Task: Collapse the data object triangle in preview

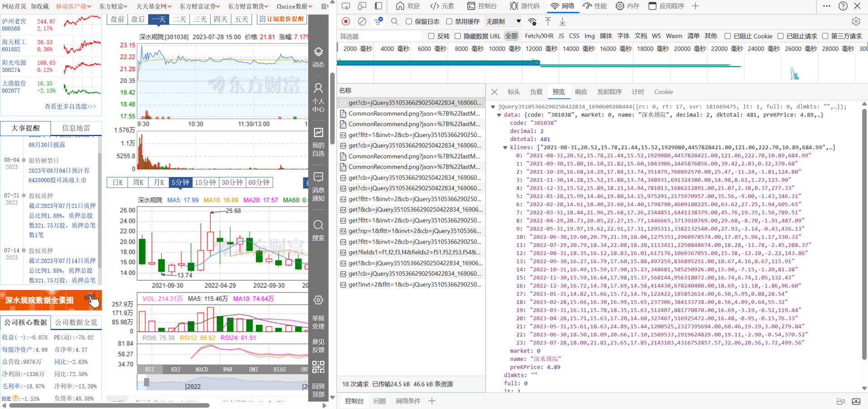Action: [x=499, y=115]
